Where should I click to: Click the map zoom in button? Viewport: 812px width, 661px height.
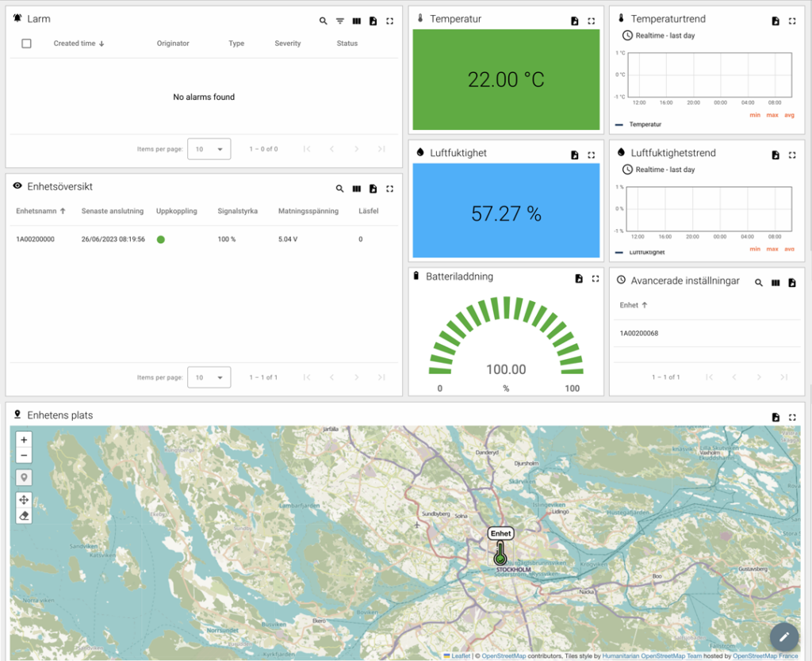(x=24, y=440)
